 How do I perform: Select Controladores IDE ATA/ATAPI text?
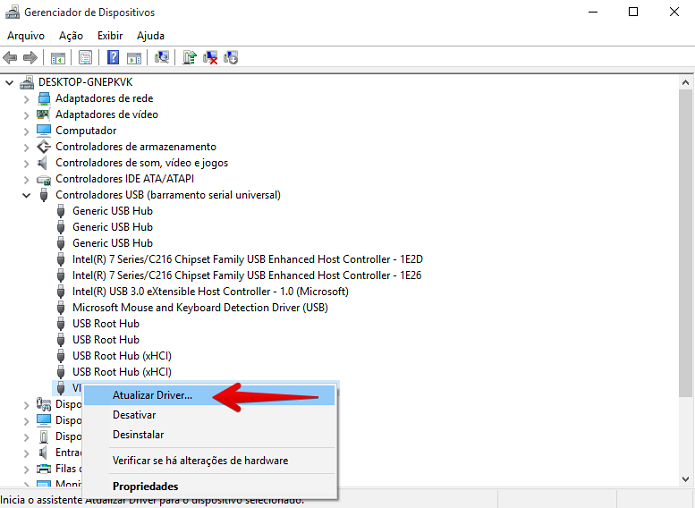tap(125, 179)
